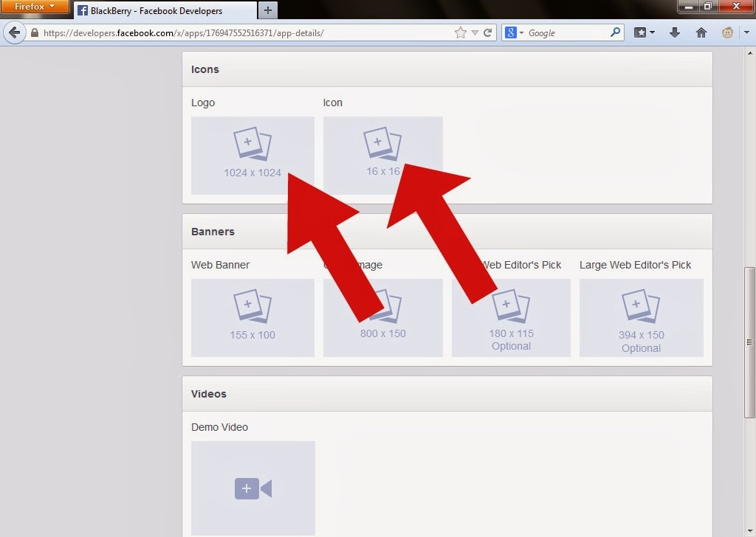756x537 pixels.
Task: Open the Google search engine dropdown
Action: [x=520, y=32]
